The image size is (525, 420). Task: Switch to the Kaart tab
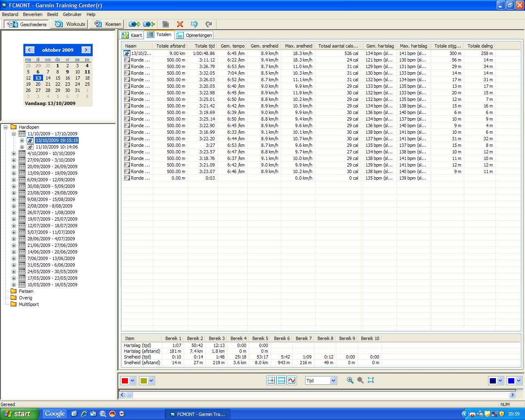click(132, 35)
